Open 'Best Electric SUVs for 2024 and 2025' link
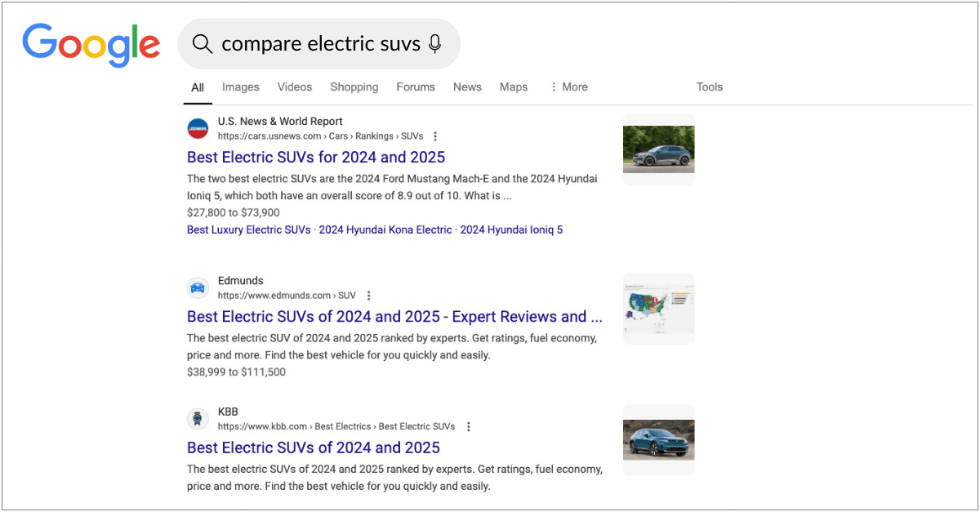Image resolution: width=980 pixels, height=512 pixels. point(316,157)
